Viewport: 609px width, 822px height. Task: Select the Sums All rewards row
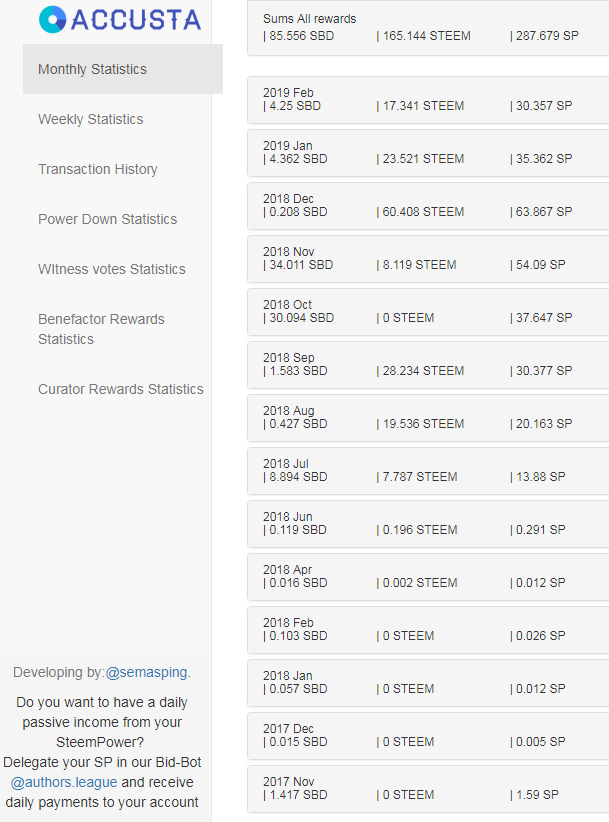(428, 28)
